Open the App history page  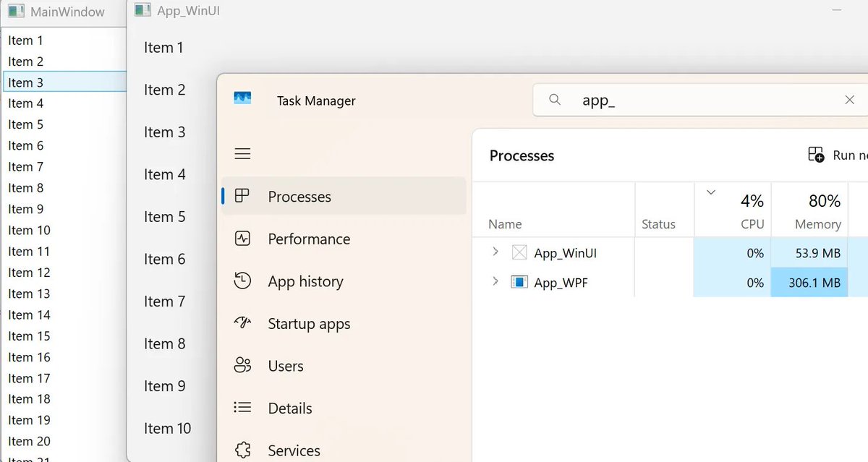(x=344, y=281)
